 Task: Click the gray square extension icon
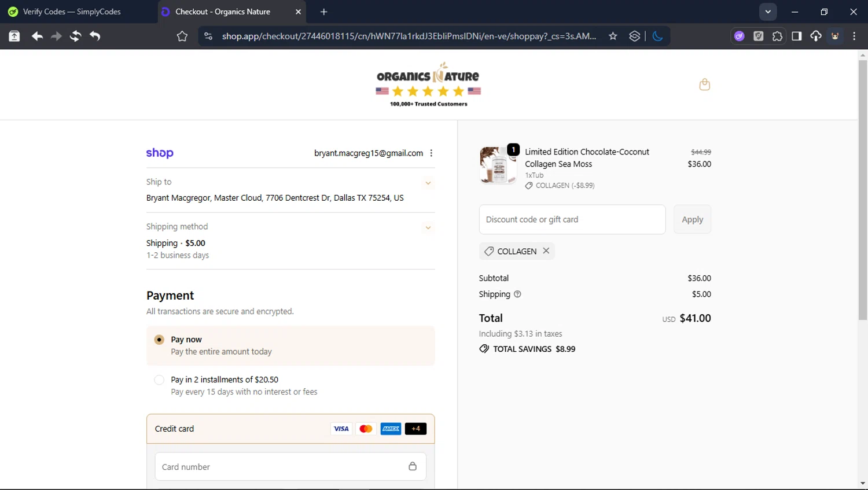(759, 36)
